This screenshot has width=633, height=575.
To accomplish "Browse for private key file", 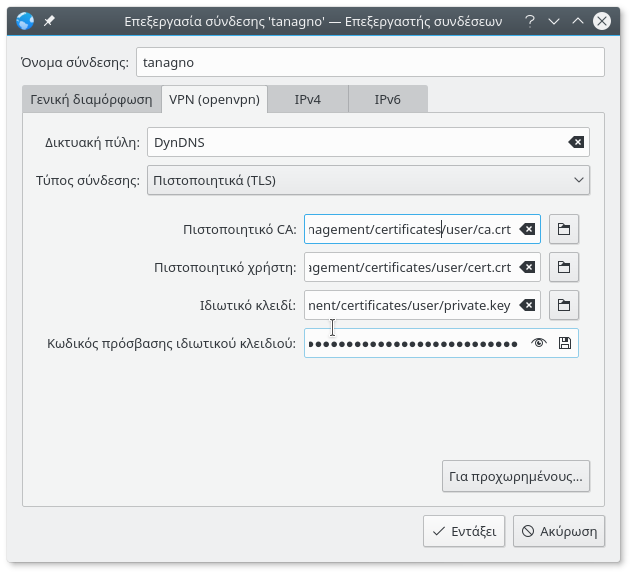I will 564,305.
